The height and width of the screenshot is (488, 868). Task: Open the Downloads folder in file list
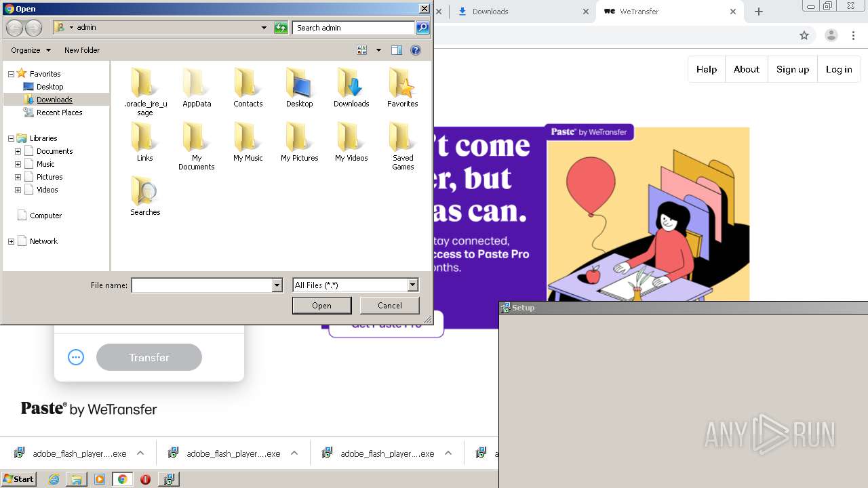coord(351,87)
